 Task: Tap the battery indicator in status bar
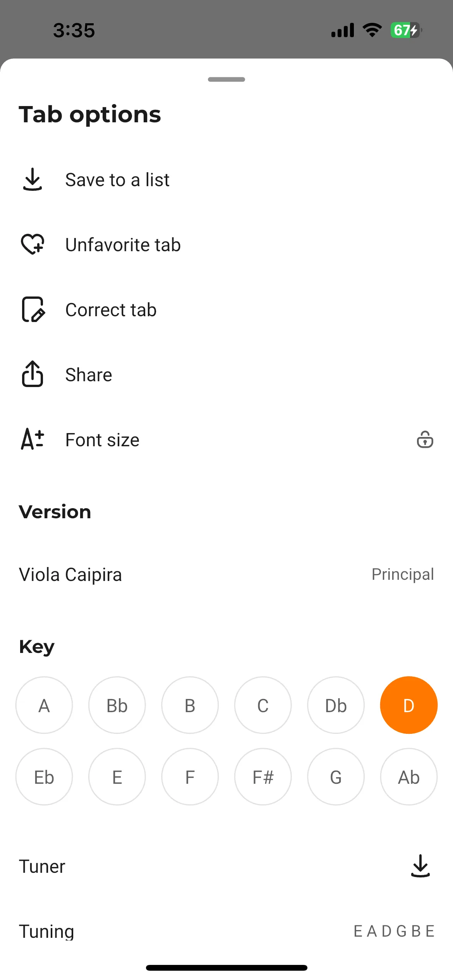(406, 30)
